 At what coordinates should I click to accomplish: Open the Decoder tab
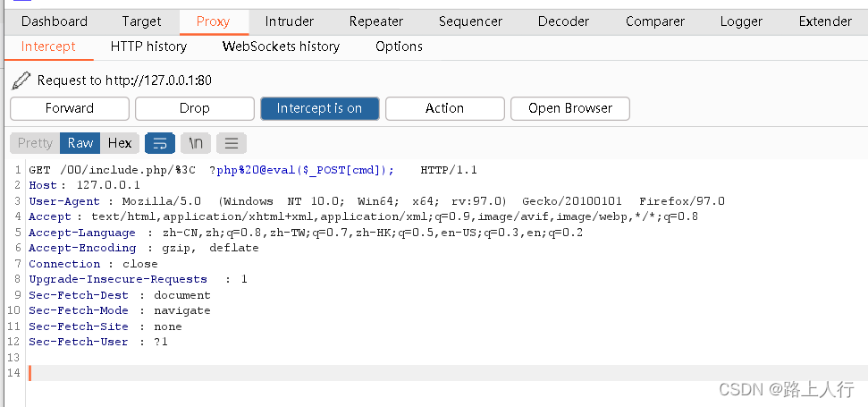[563, 21]
